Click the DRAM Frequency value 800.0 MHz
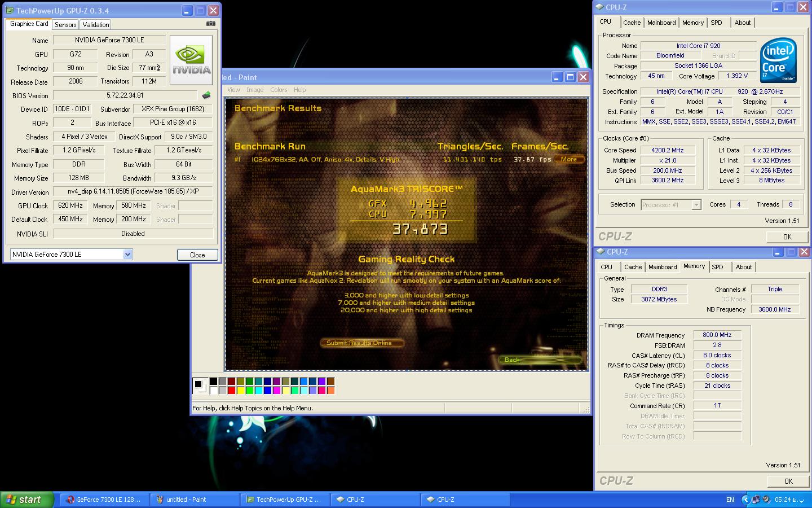 (717, 335)
